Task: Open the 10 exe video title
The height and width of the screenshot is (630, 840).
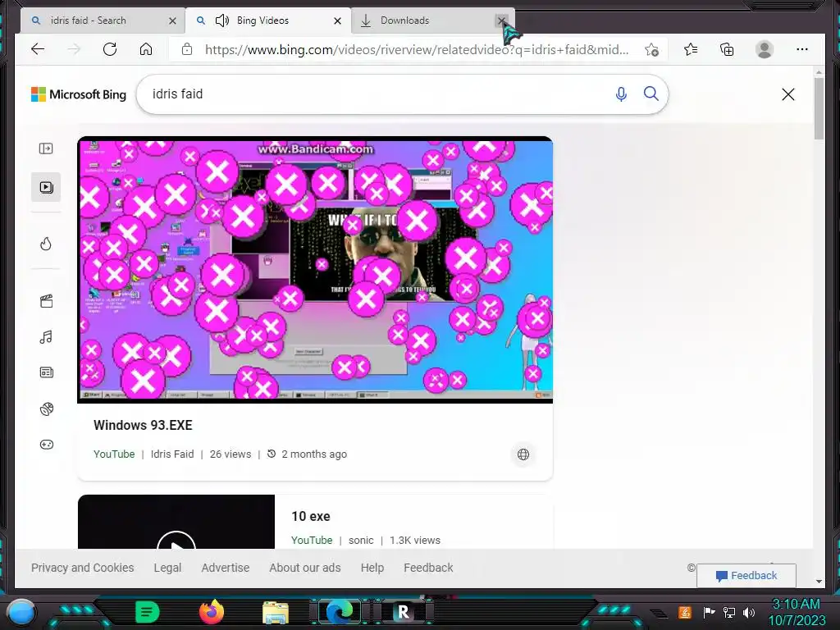Action: click(311, 516)
